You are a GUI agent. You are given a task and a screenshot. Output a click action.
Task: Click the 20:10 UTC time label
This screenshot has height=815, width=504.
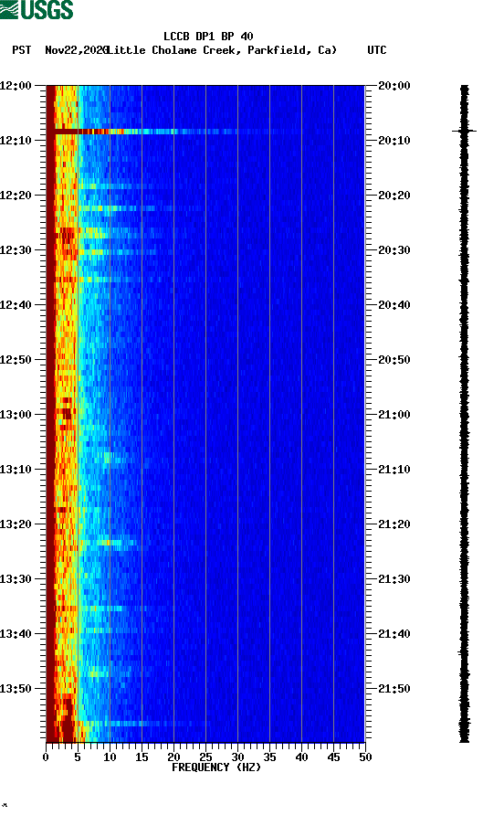[x=394, y=141]
